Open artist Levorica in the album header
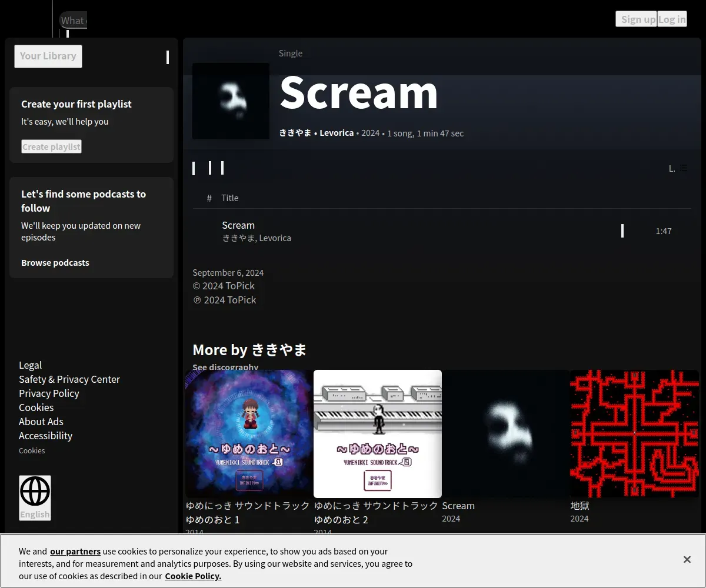The image size is (706, 588). coord(337,133)
